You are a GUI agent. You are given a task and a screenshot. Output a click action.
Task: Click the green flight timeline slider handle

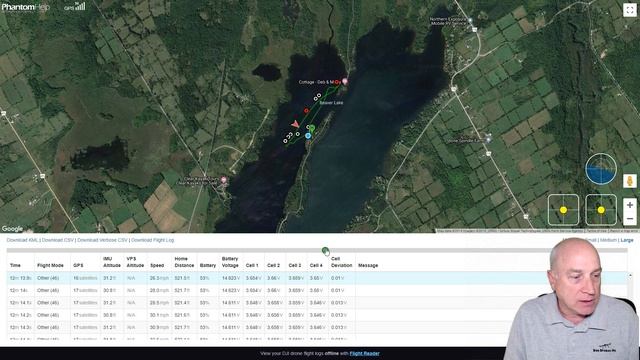[325, 251]
